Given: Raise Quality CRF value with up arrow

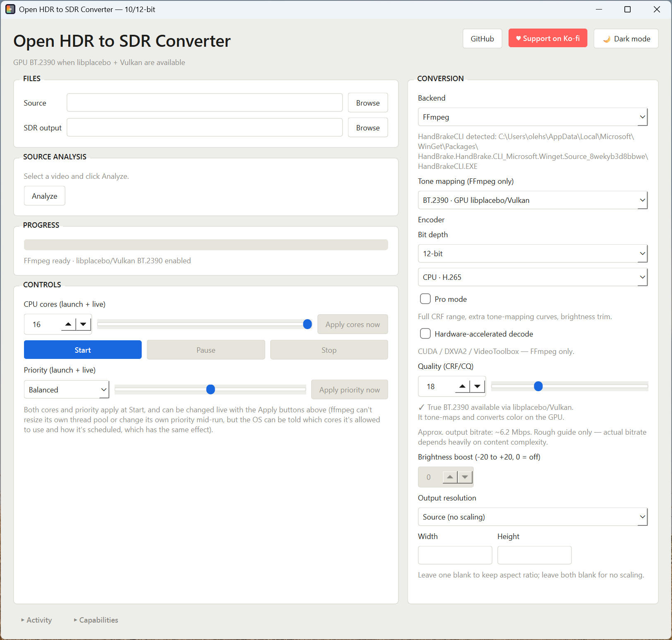Looking at the screenshot, I should click(x=463, y=386).
